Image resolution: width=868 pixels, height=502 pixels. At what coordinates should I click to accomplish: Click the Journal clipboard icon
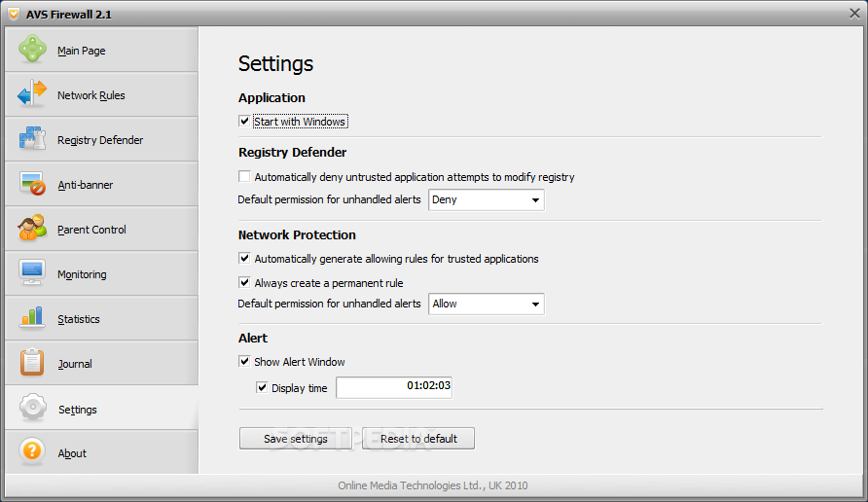(32, 363)
